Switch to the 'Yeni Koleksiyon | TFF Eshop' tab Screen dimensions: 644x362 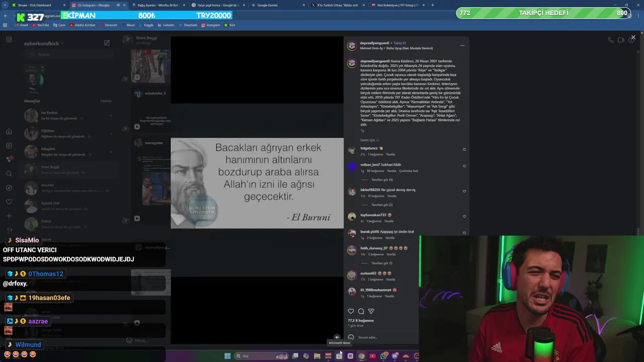(397, 5)
